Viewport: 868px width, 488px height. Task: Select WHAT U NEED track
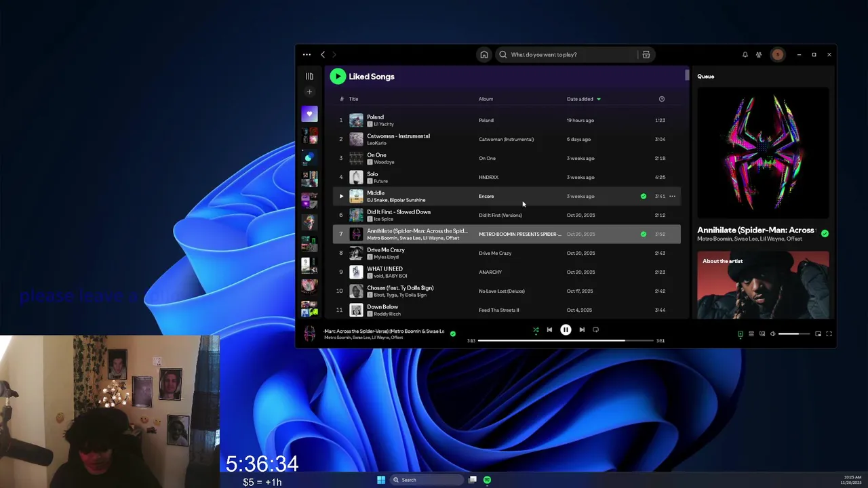point(384,269)
